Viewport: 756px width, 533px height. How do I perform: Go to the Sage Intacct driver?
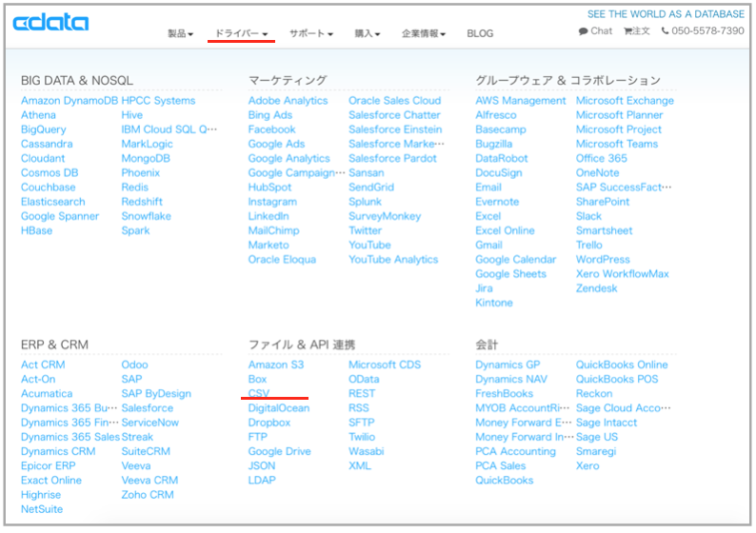click(607, 423)
